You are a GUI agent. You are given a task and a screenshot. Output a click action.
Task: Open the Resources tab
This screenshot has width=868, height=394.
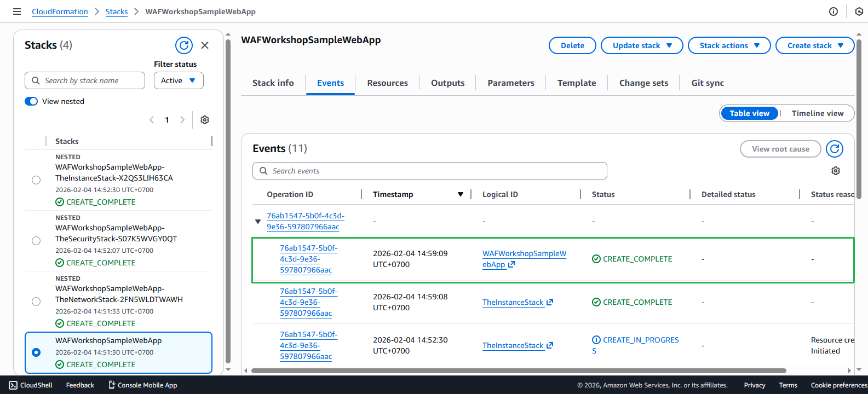tap(387, 83)
